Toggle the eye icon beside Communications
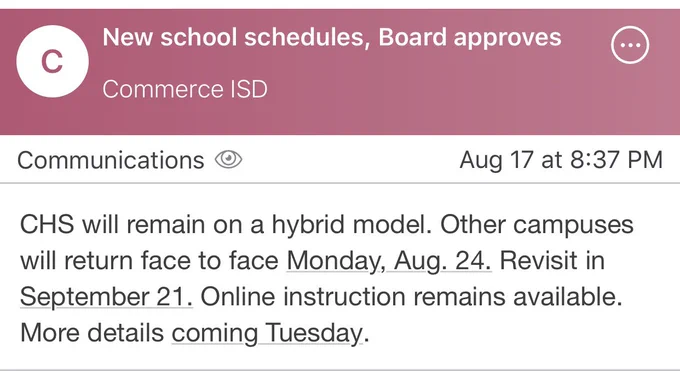The image size is (680, 371). pyautogui.click(x=228, y=159)
